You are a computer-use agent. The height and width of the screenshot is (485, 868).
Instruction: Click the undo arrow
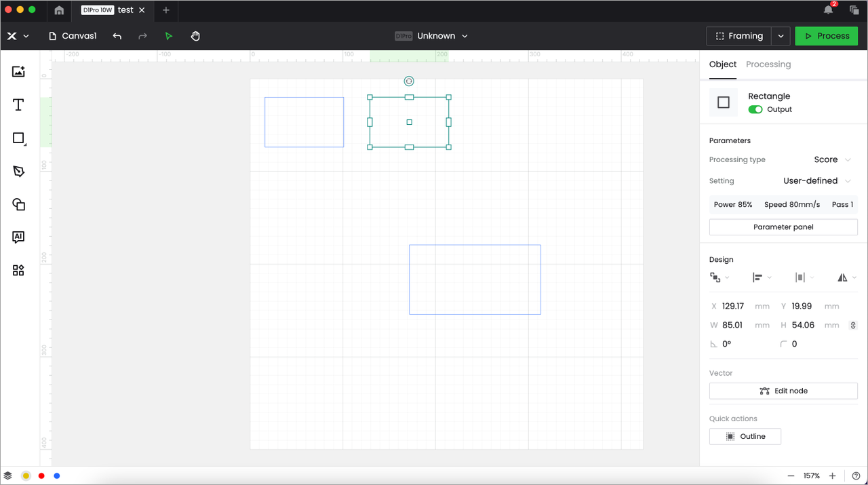pyautogui.click(x=117, y=36)
